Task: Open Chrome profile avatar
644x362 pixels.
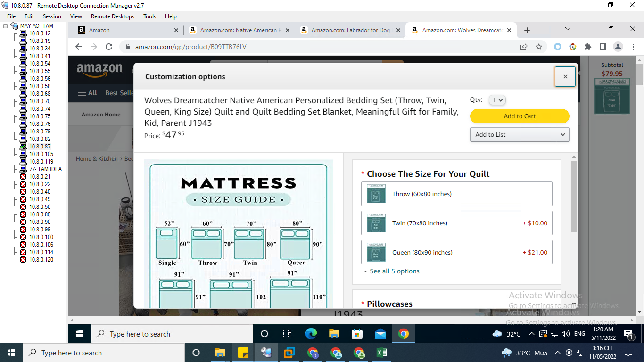Action: (618, 47)
